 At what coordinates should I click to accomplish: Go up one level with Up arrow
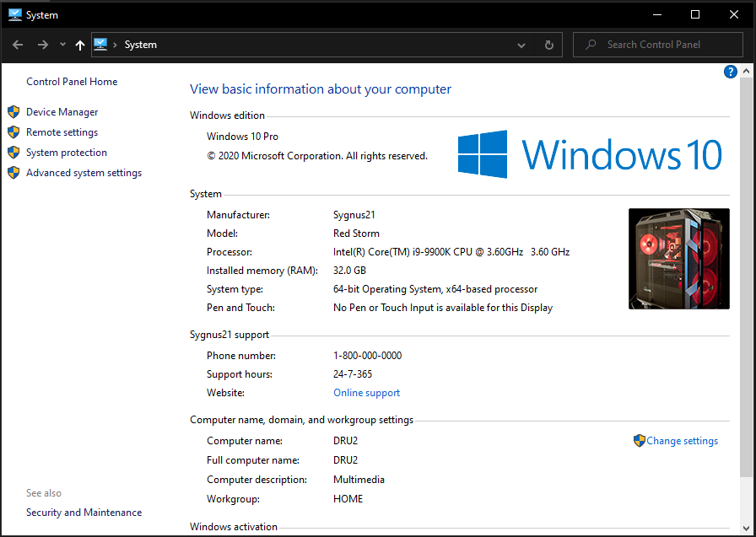pyautogui.click(x=80, y=45)
